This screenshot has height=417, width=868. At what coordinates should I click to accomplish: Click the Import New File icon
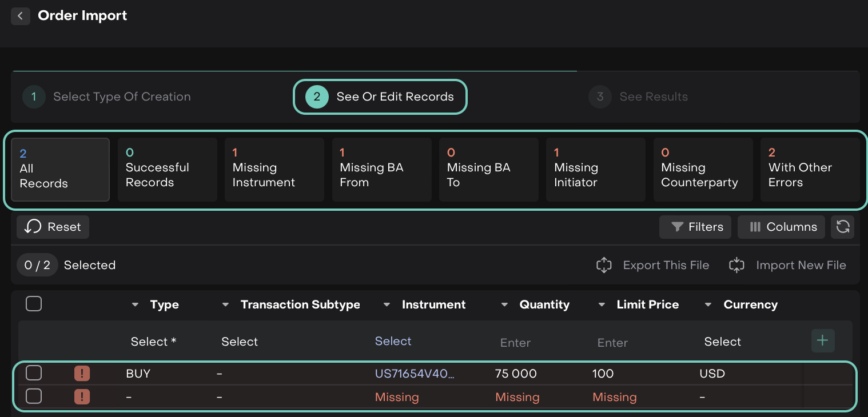point(736,265)
